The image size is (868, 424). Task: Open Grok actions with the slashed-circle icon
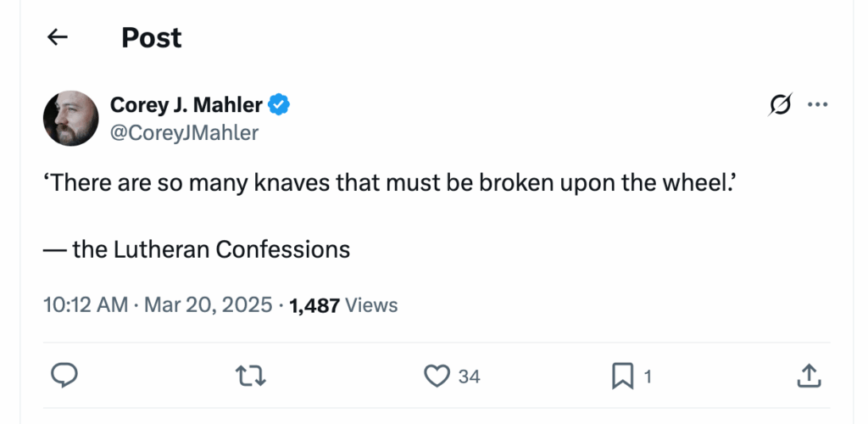pos(780,105)
